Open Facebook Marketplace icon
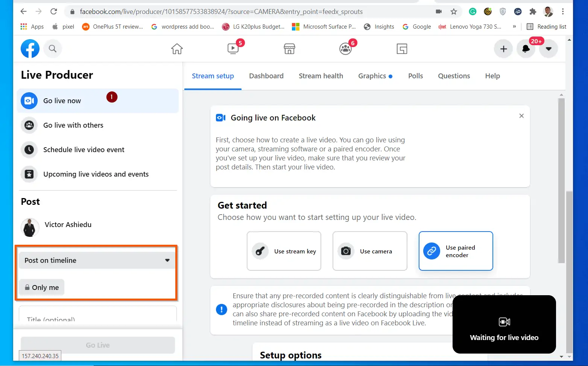This screenshot has width=588, height=366. pos(289,49)
